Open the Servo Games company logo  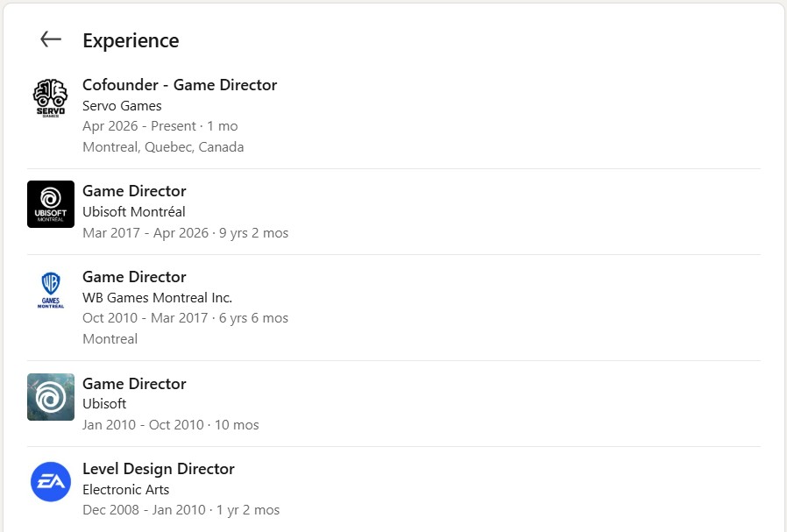(51, 98)
